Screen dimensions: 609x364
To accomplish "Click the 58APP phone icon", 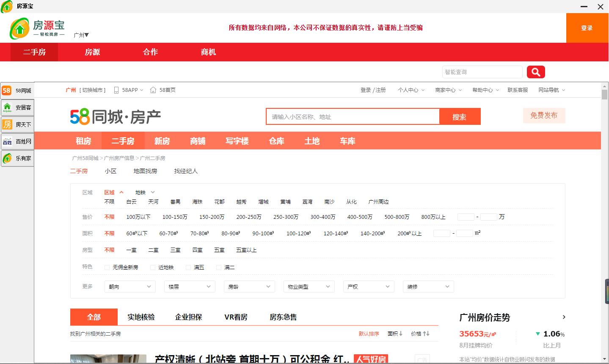I will [x=116, y=90].
